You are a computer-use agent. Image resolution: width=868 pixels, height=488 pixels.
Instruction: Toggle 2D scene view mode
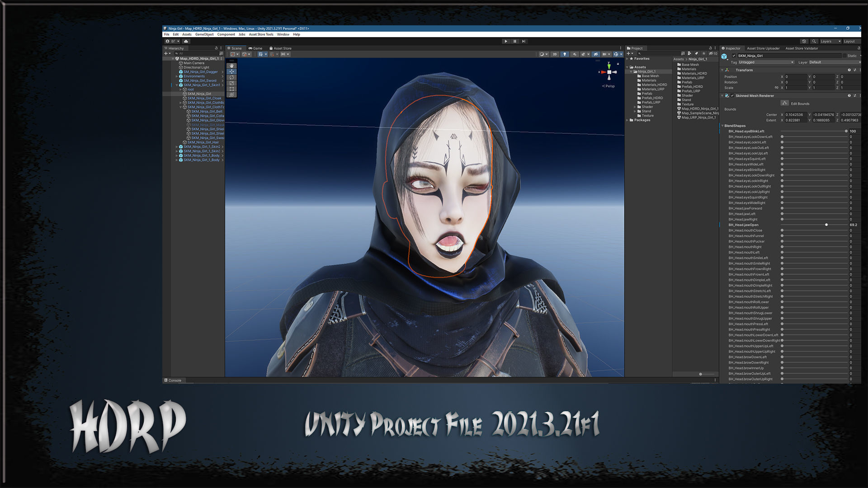coord(555,54)
